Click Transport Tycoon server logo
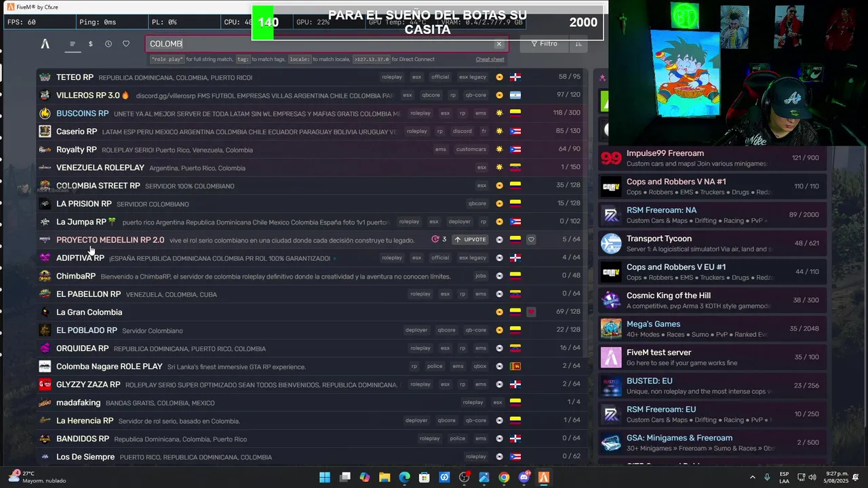The image size is (868, 488). click(x=611, y=243)
